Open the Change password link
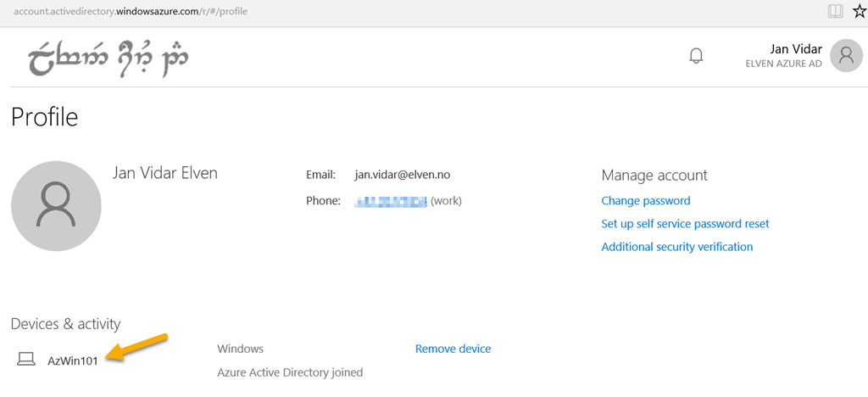This screenshot has width=868, height=397. (645, 200)
